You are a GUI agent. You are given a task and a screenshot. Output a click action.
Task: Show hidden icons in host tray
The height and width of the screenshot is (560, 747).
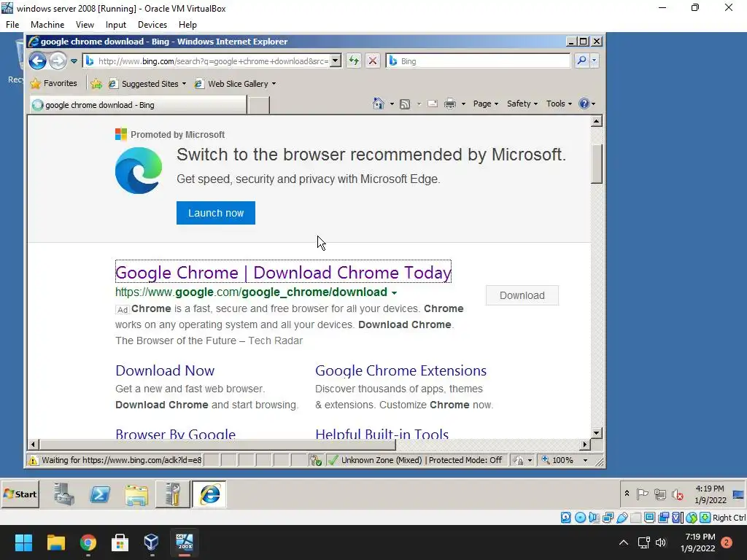pyautogui.click(x=623, y=542)
